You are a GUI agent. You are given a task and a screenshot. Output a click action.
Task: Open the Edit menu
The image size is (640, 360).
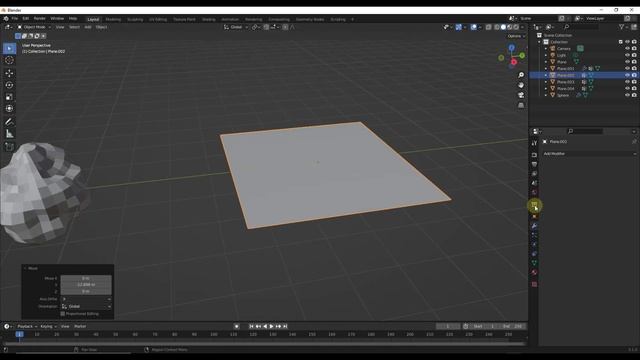(x=26, y=19)
